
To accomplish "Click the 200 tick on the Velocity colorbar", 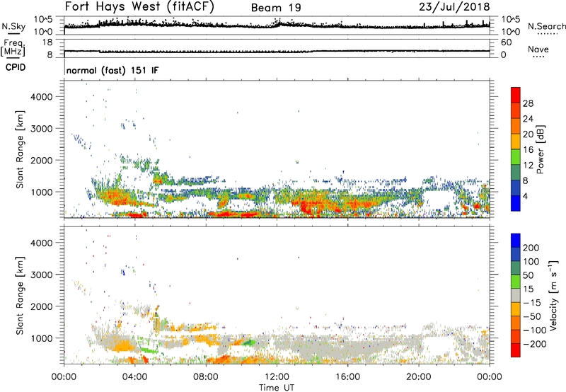I will tap(531, 248).
